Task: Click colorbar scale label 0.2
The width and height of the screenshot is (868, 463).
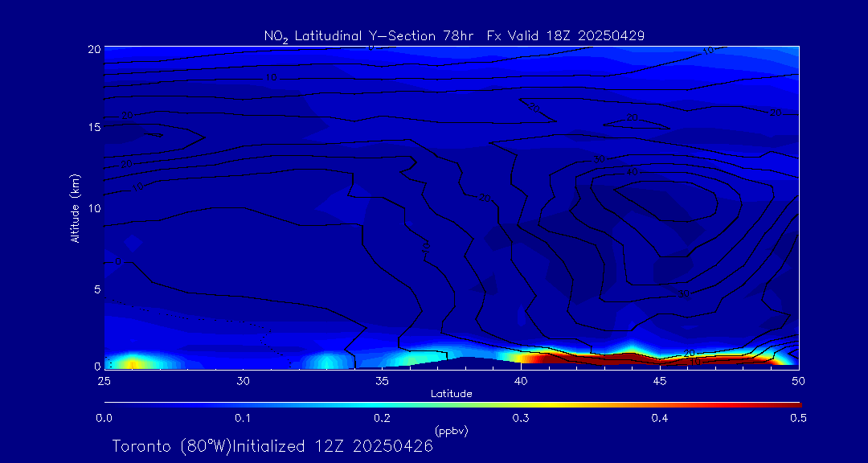Action: pyautogui.click(x=382, y=418)
